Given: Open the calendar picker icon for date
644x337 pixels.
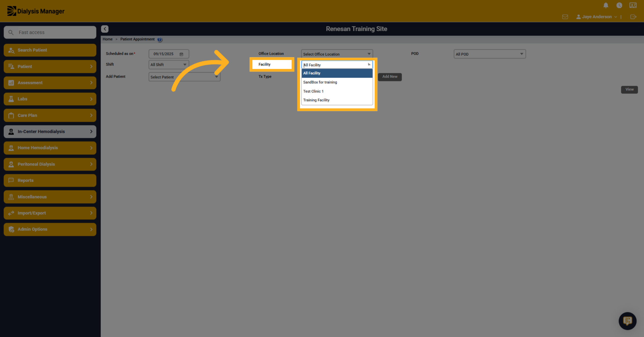Looking at the screenshot, I should click(181, 54).
